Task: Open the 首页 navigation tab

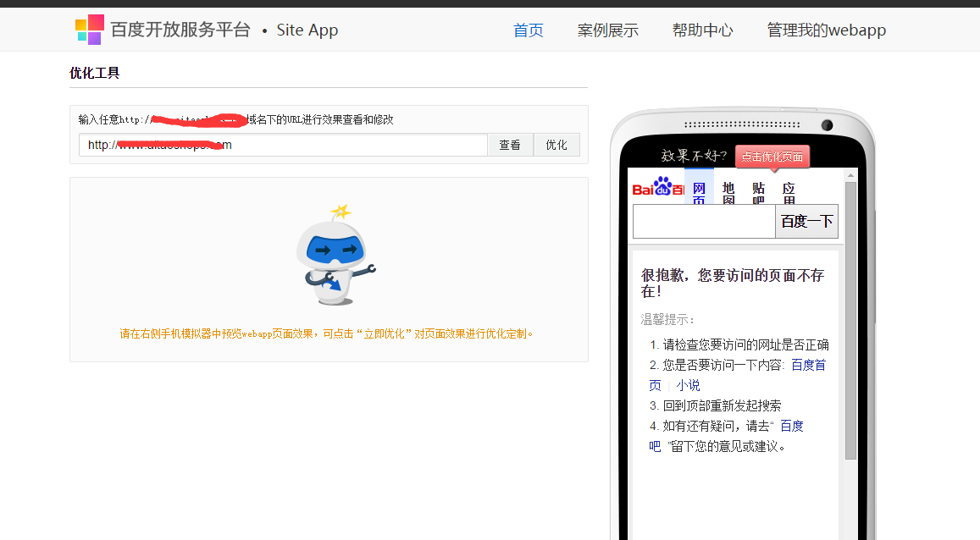Action: [529, 30]
